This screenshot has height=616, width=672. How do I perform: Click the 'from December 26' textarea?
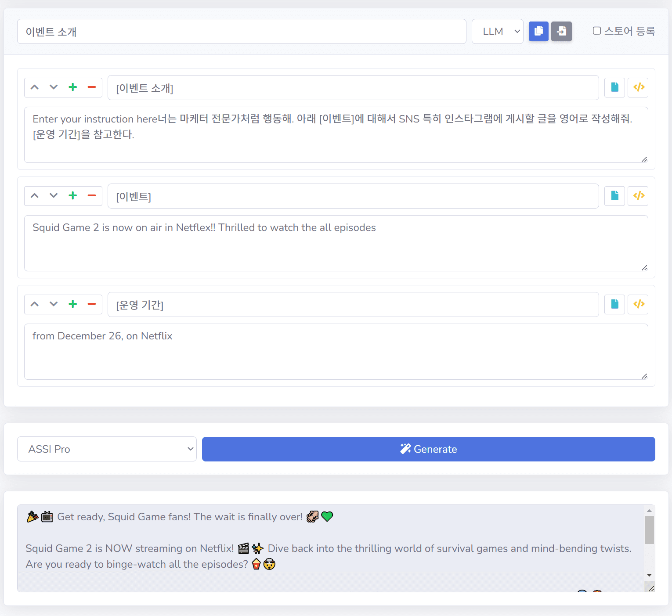tap(336, 352)
